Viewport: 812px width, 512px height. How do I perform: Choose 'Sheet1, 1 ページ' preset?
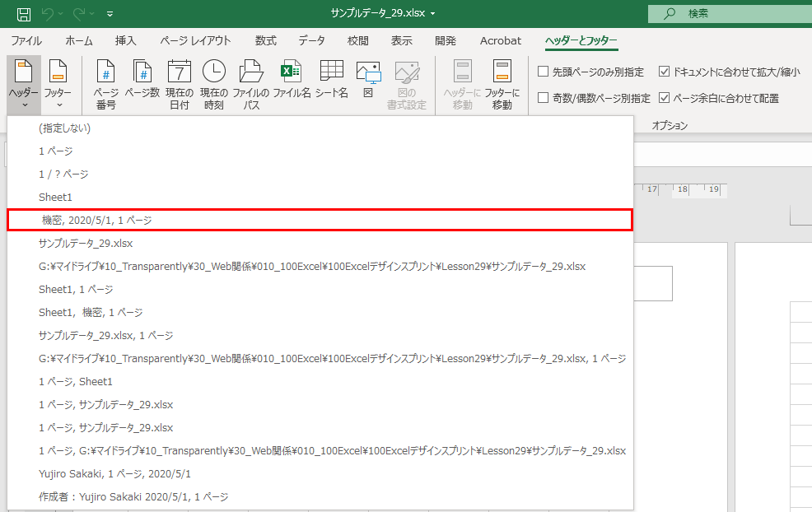pos(320,290)
